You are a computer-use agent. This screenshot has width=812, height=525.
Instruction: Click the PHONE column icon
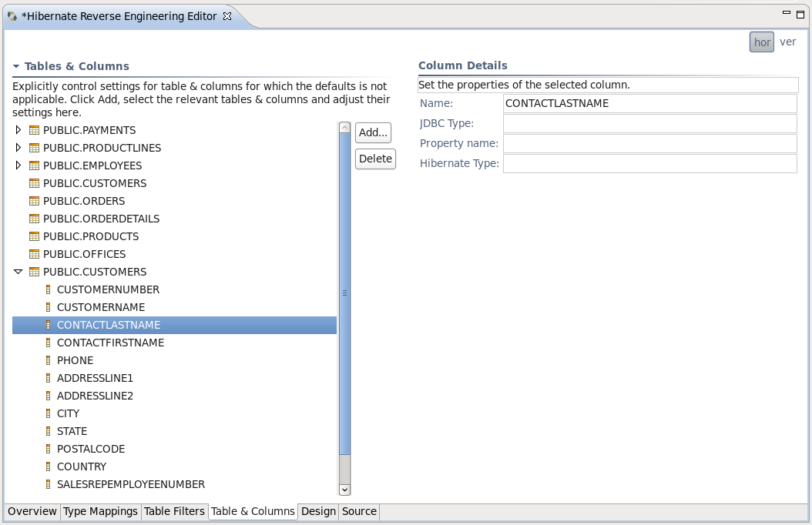[x=48, y=360]
